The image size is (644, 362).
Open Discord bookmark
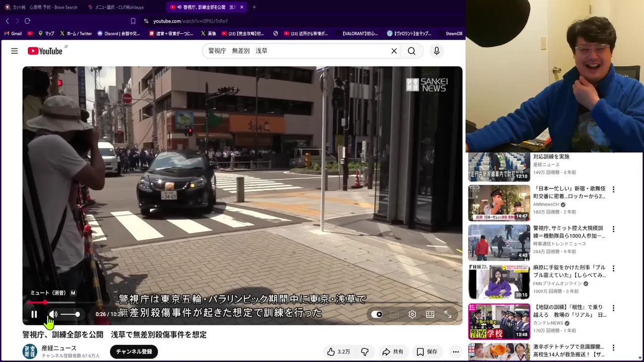tap(119, 34)
